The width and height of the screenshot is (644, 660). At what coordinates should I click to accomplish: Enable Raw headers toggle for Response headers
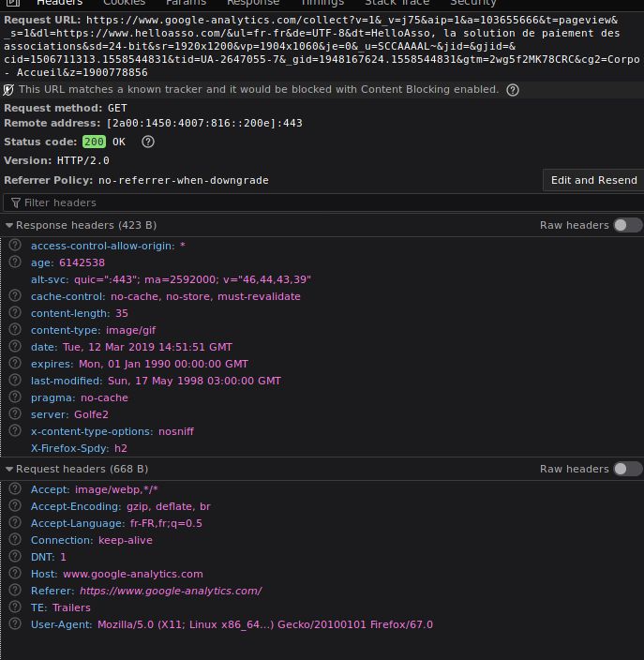tap(627, 225)
